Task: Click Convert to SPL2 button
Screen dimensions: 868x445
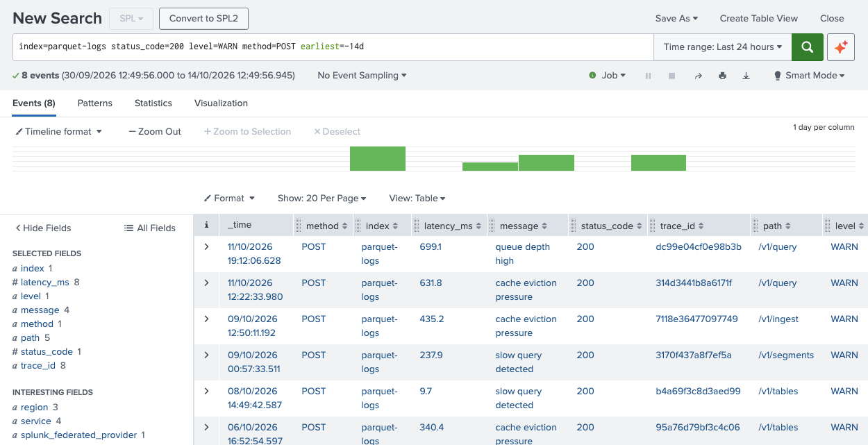Action: point(203,19)
